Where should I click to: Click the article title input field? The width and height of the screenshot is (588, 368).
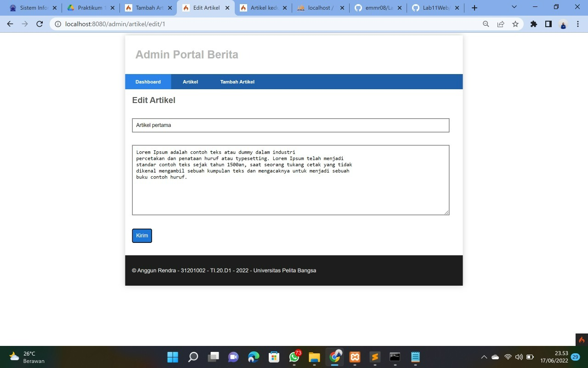[x=290, y=125]
